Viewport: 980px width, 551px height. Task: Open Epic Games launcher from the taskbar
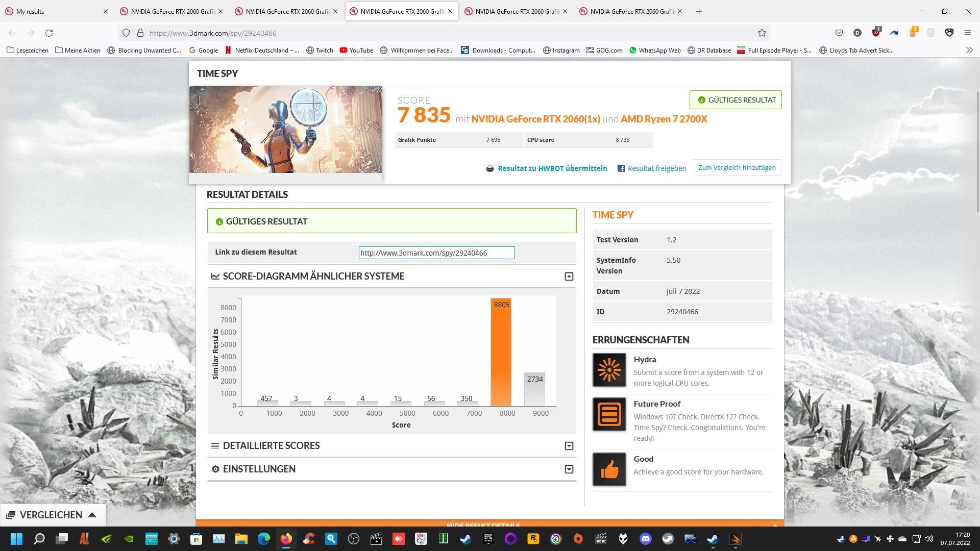click(488, 539)
